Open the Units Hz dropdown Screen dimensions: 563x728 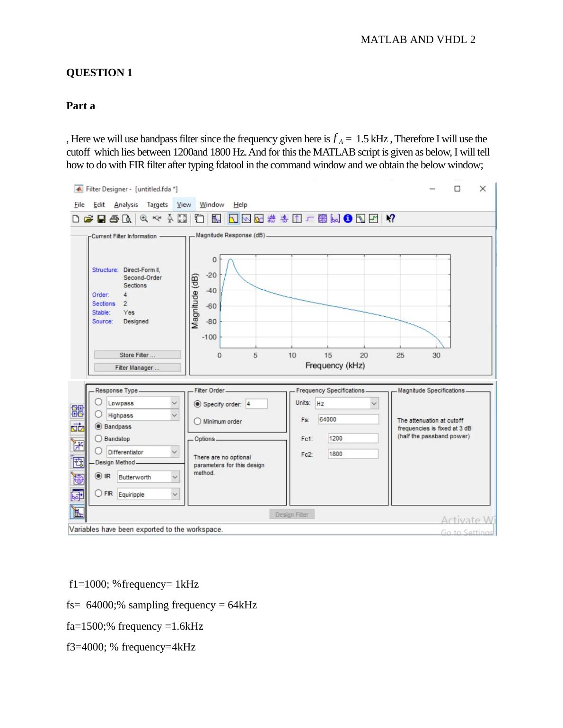point(374,404)
